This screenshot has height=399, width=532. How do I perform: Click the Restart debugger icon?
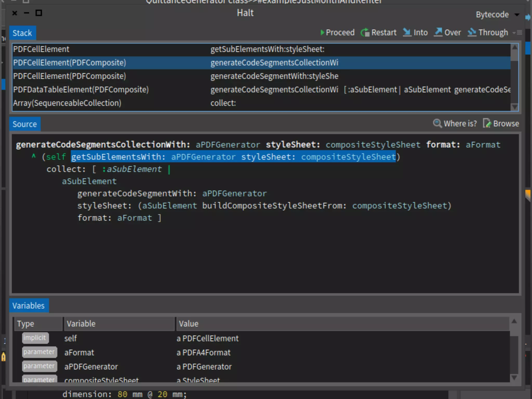[x=365, y=32]
